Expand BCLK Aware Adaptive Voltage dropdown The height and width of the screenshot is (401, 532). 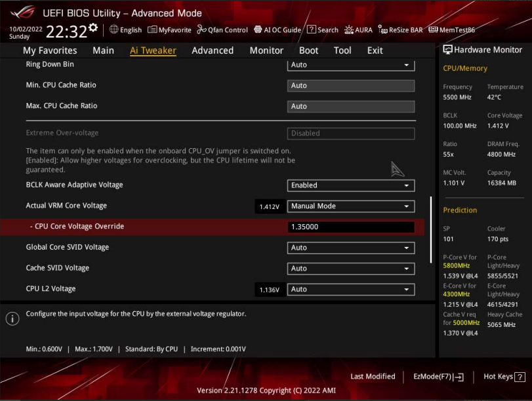351,185
